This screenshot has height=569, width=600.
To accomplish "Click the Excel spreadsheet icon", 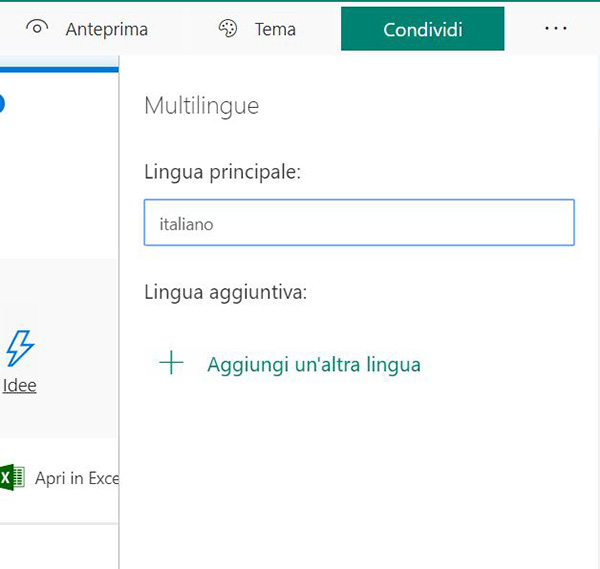I will coord(12,477).
